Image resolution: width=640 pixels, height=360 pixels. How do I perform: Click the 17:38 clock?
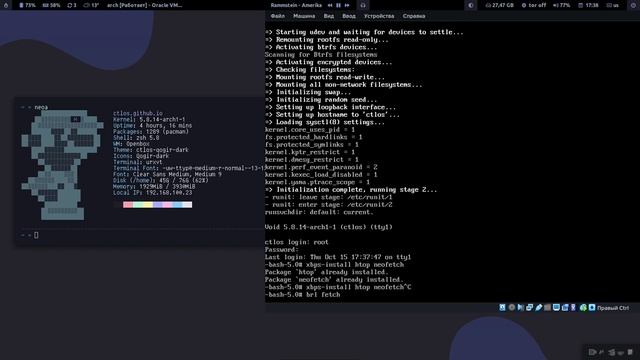pyautogui.click(x=588, y=5)
